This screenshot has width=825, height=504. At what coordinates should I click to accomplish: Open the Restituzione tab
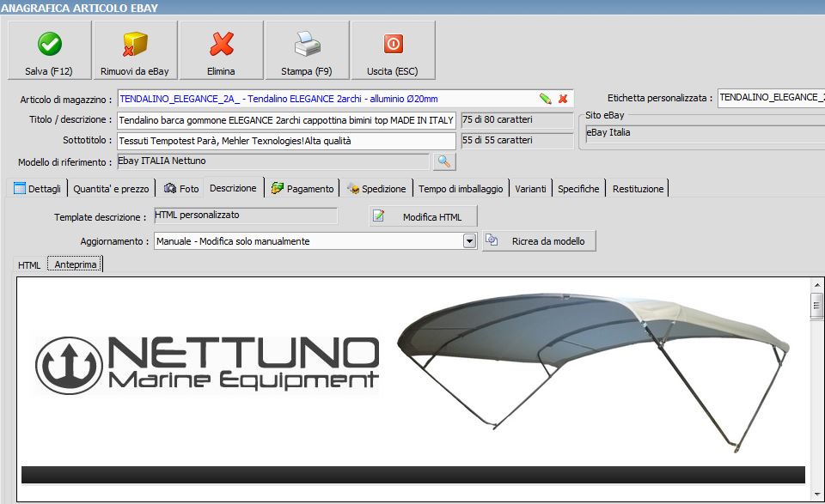click(638, 188)
